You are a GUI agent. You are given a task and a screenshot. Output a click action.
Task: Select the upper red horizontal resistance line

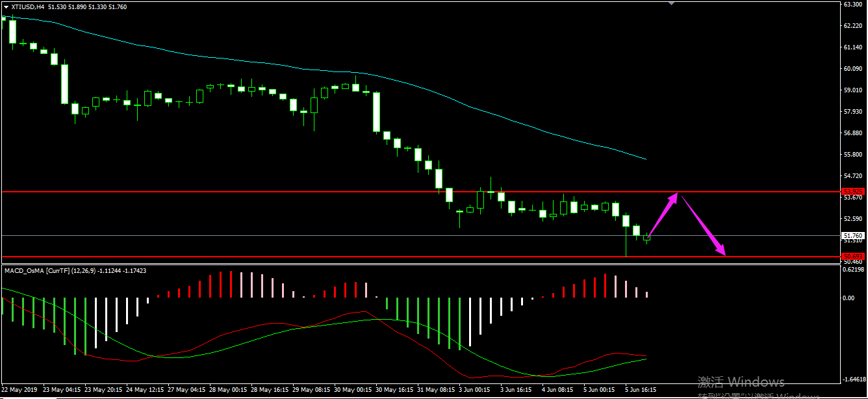[x=325, y=192]
